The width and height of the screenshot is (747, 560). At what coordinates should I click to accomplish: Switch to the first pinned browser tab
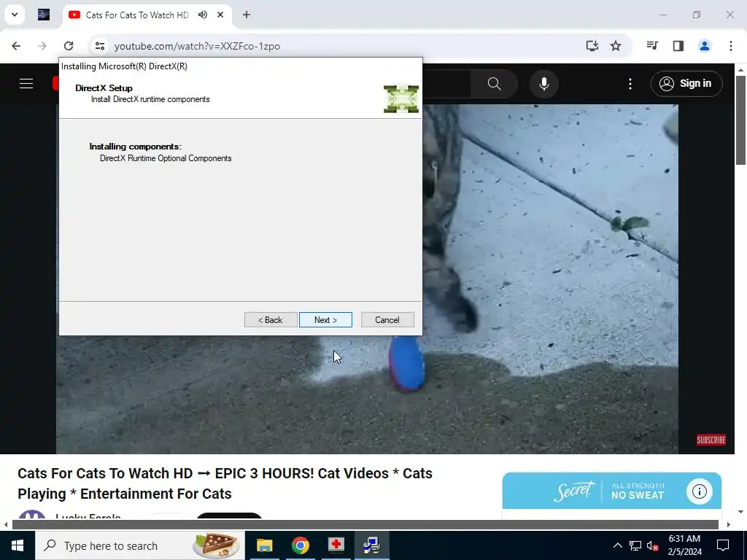[44, 15]
